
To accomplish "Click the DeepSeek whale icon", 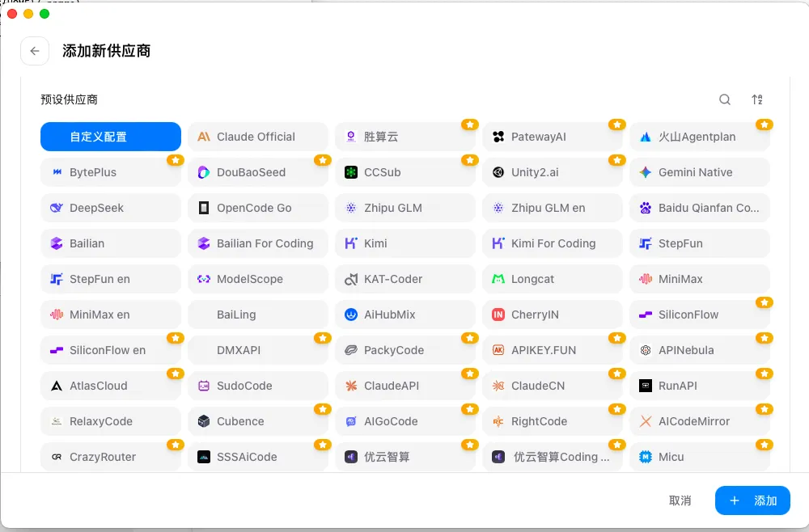I will tap(57, 208).
